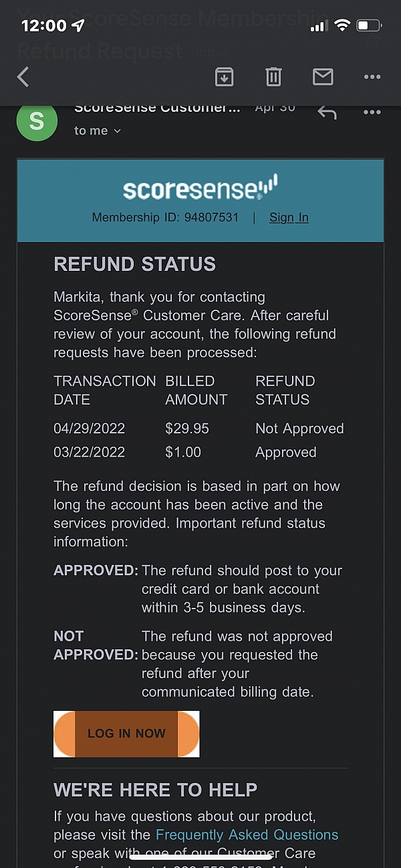
Task: Tap the ScoreSense Customer sender name
Action: tap(157, 108)
